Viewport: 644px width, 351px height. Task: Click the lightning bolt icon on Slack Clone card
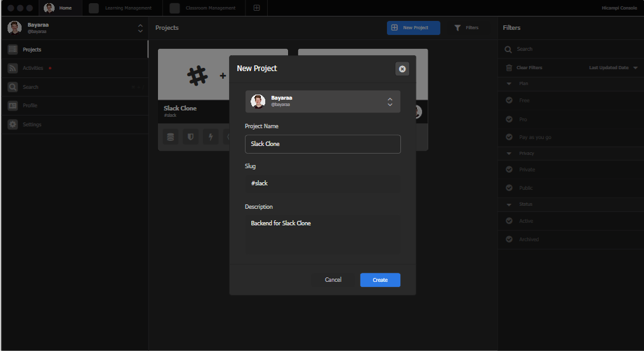tap(211, 137)
